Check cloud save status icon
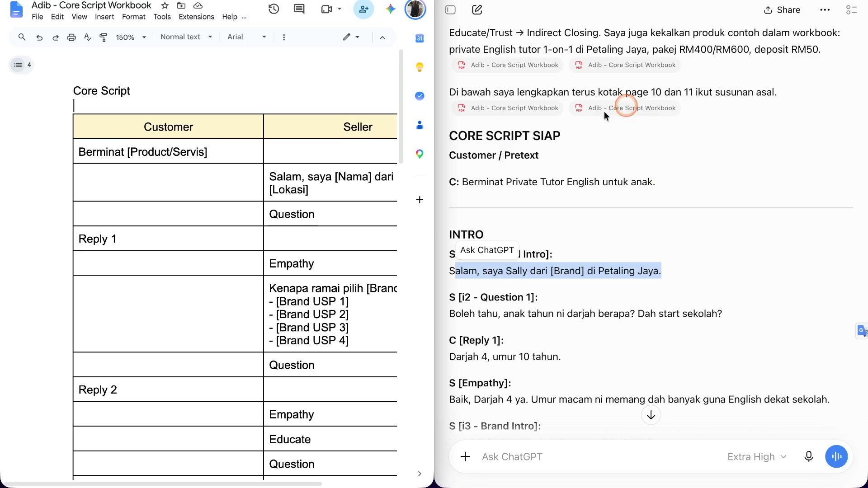Image resolution: width=868 pixels, height=488 pixels. pos(198,5)
